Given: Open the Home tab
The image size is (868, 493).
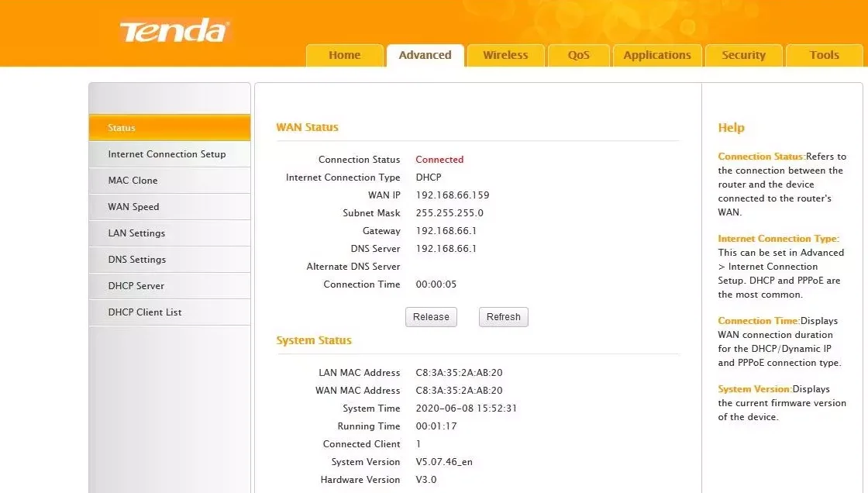Looking at the screenshot, I should coord(344,55).
